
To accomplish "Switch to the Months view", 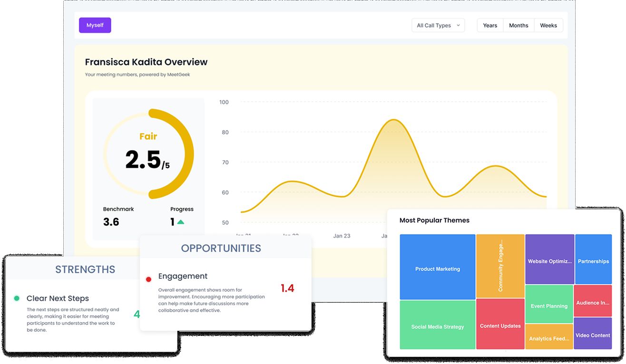I will [x=518, y=26].
